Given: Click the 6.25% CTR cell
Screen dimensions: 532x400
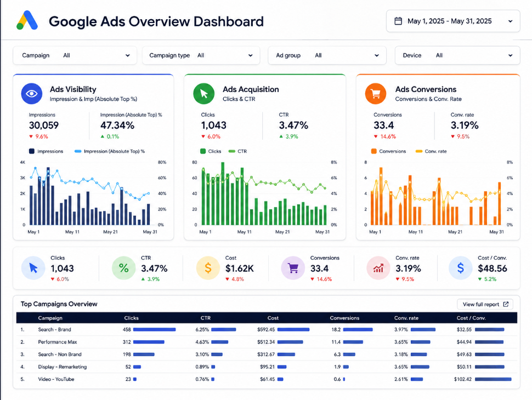Looking at the screenshot, I should click(202, 329).
